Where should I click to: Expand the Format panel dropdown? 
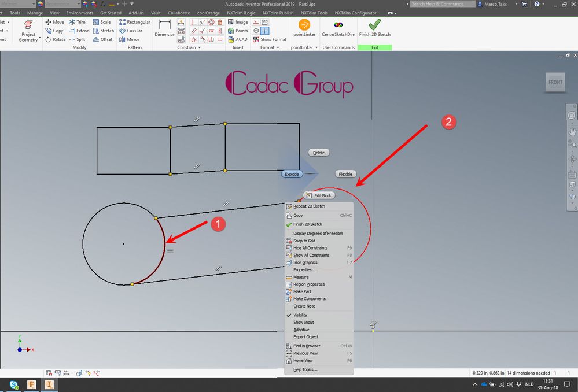pos(278,47)
